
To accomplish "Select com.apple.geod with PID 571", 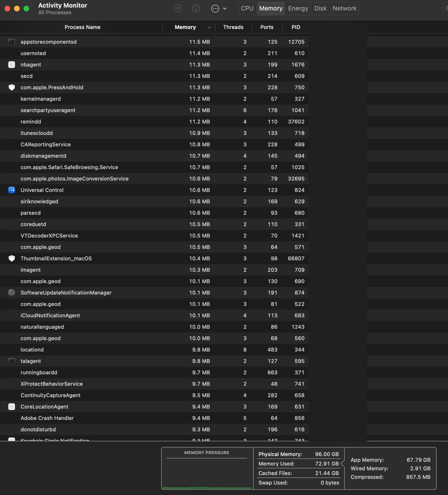I will pyautogui.click(x=154, y=247).
